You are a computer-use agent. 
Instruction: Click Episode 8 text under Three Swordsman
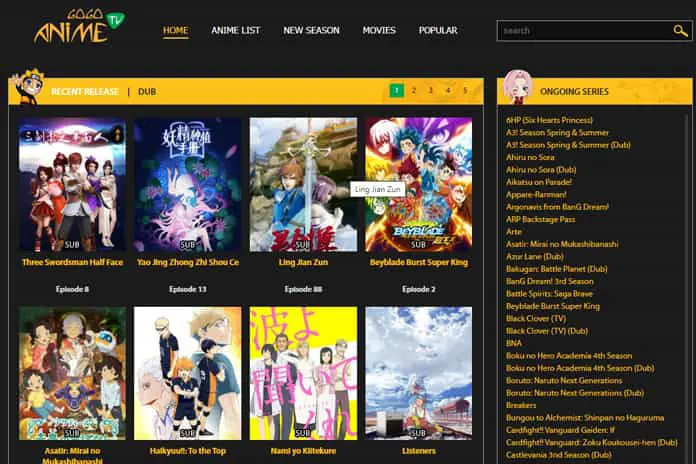point(72,290)
